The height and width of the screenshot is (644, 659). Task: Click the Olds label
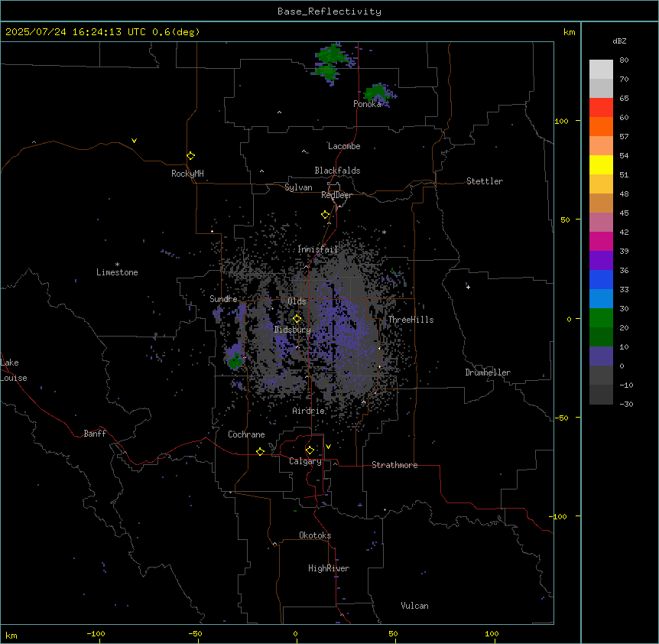tap(297, 301)
